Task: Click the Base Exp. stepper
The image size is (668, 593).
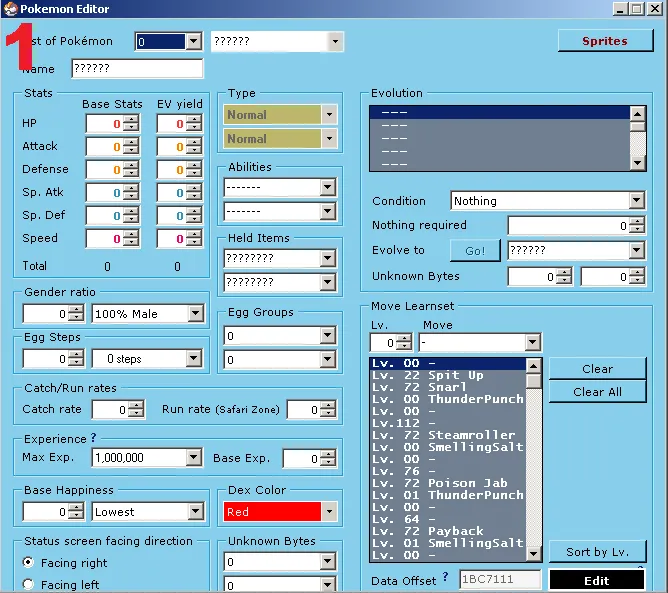Action: (x=328, y=458)
